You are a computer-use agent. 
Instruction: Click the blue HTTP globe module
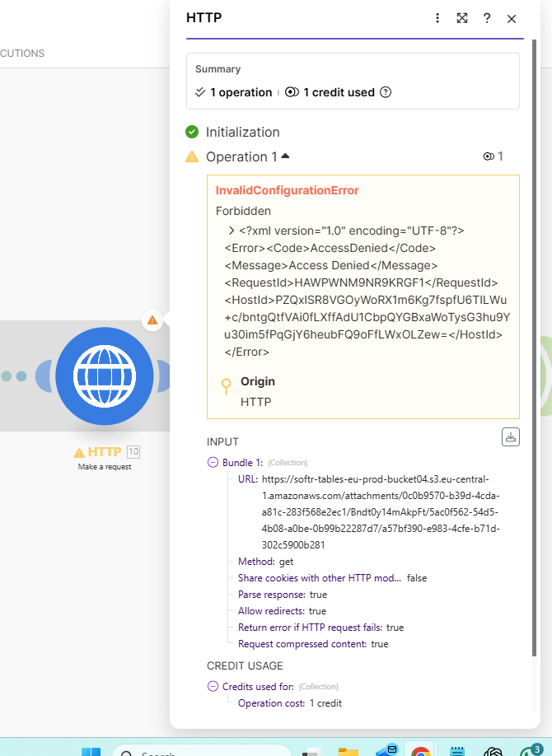[x=105, y=376]
